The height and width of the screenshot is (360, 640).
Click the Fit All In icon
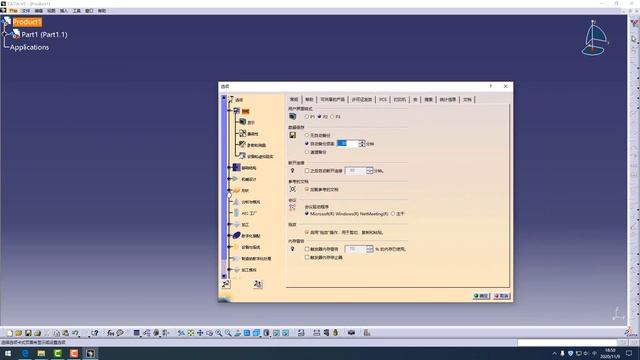tap(191, 333)
